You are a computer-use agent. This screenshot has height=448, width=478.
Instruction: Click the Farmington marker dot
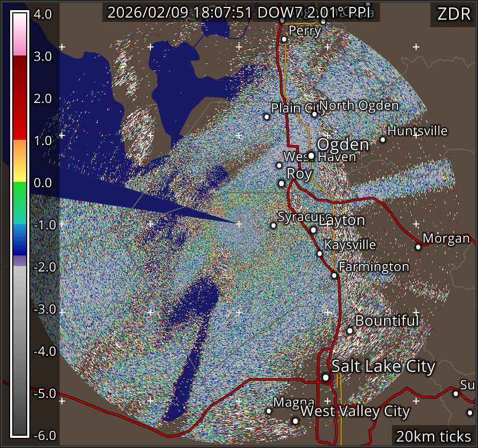pos(334,276)
